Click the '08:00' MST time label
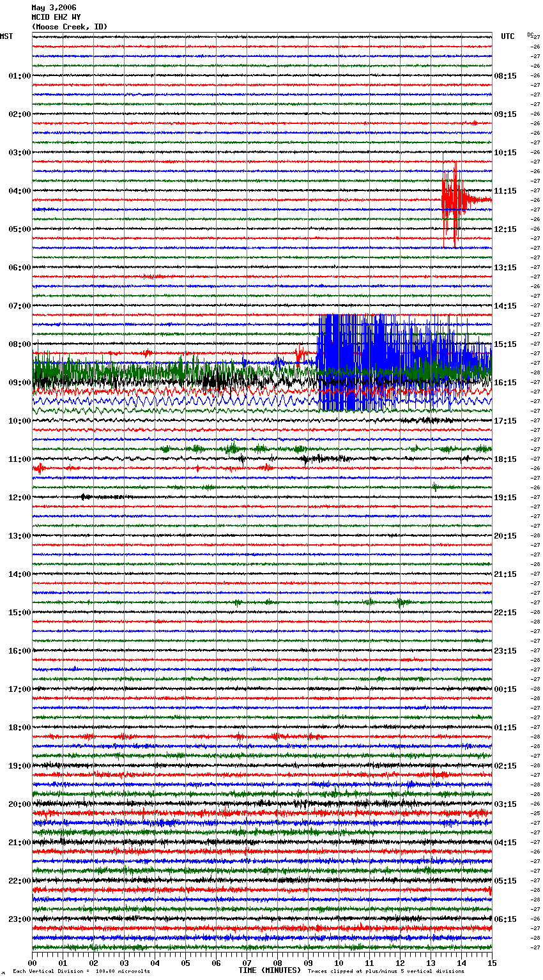Viewport: 543px width, 980px height. pyautogui.click(x=20, y=344)
